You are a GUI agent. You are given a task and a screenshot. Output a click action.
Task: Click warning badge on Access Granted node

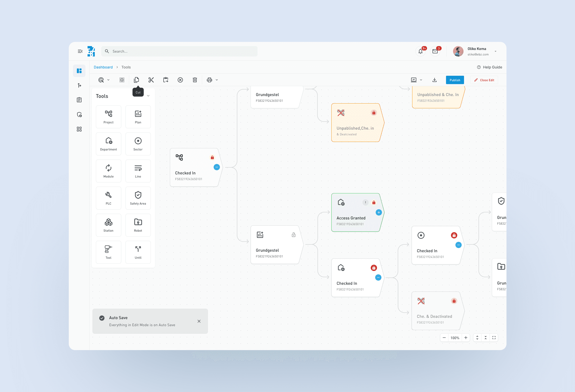(366, 203)
